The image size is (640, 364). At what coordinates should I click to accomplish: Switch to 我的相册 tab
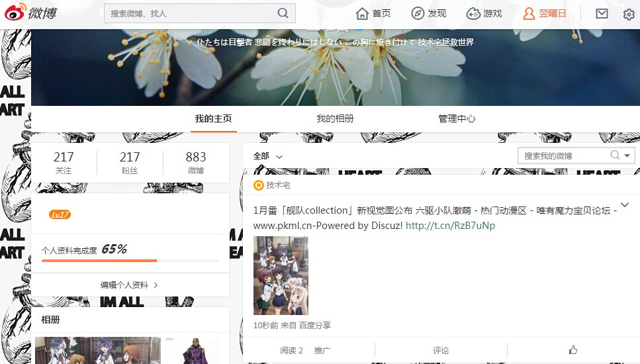[x=335, y=119]
